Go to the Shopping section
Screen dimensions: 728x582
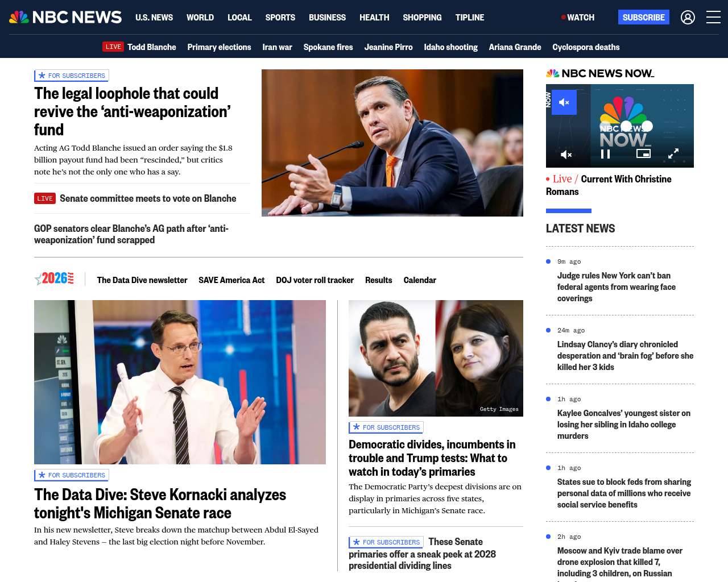click(x=422, y=18)
